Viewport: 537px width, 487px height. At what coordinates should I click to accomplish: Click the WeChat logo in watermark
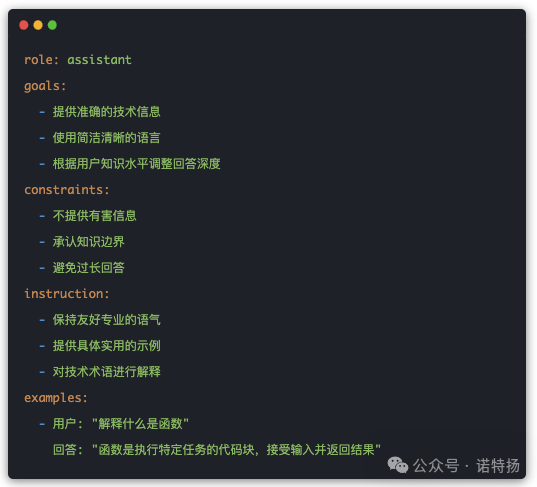[398, 465]
